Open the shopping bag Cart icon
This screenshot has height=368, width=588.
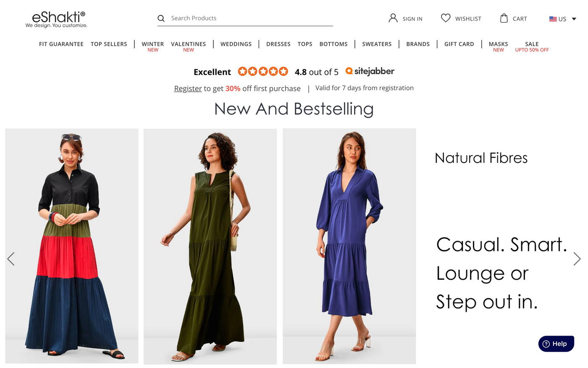[x=504, y=18]
